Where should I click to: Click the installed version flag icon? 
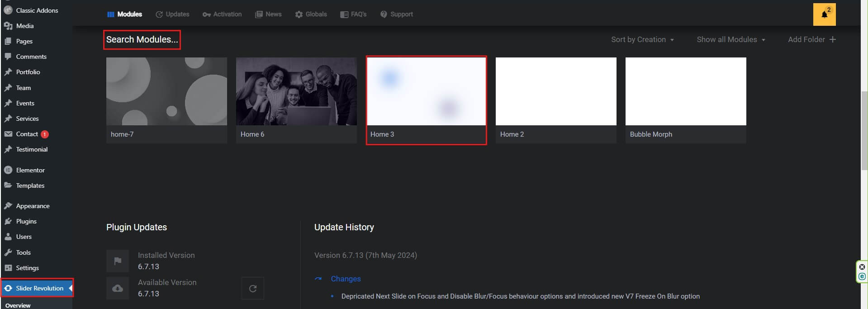click(x=118, y=261)
